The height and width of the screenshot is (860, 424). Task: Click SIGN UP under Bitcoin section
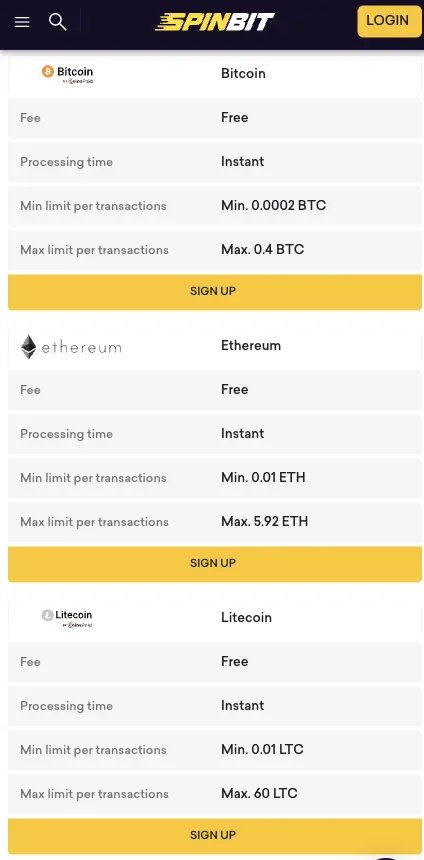[x=214, y=292]
